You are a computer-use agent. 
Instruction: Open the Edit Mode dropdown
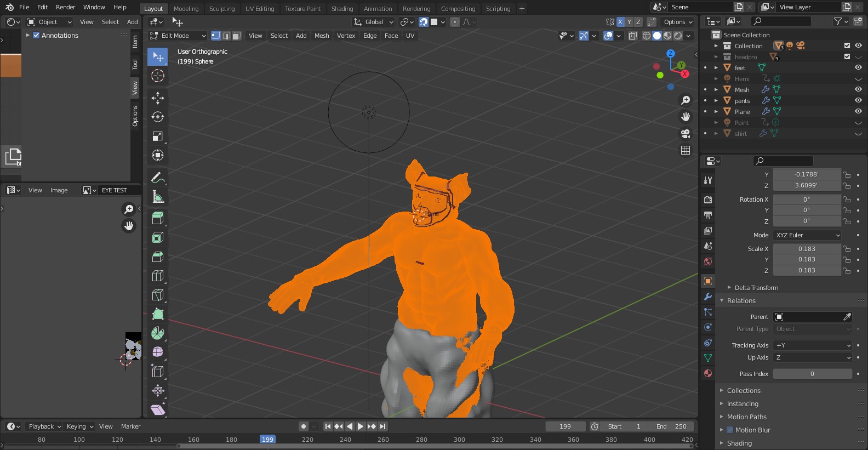[x=178, y=36]
